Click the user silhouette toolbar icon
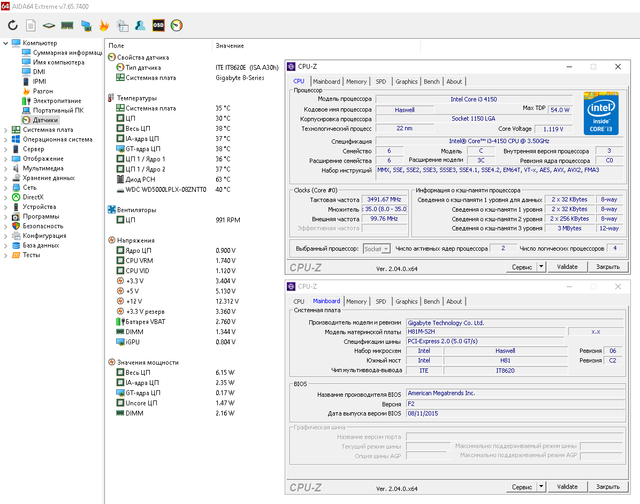640x504 pixels. point(140,25)
